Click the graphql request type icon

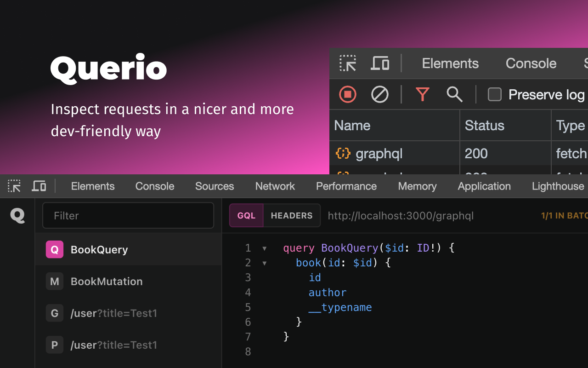tap(343, 153)
